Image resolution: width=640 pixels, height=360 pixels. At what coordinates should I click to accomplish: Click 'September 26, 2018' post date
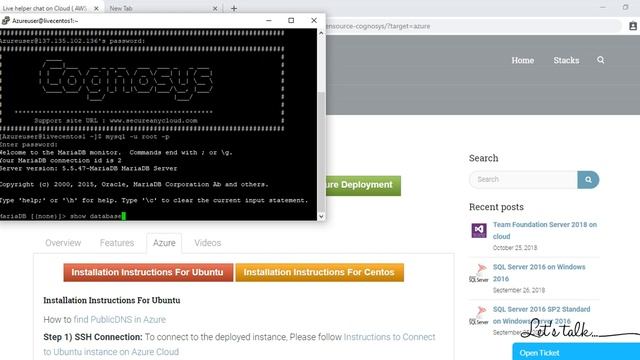pos(519,290)
